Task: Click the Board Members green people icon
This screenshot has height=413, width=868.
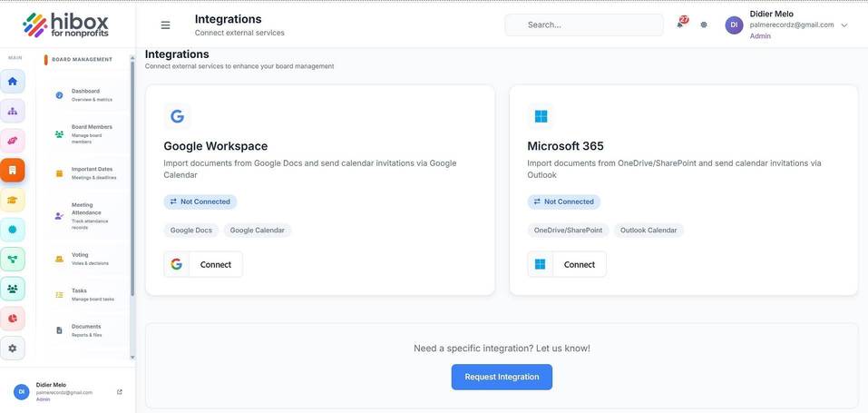Action: tap(59, 134)
